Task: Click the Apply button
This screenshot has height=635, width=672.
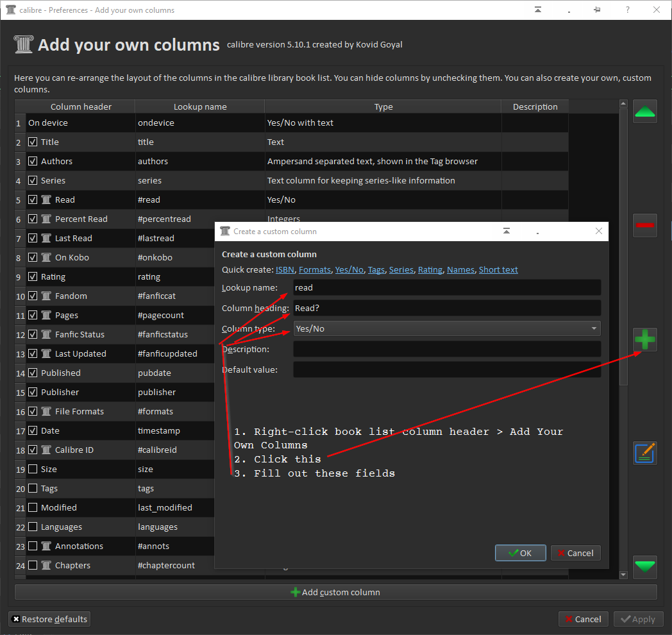Action: [639, 619]
